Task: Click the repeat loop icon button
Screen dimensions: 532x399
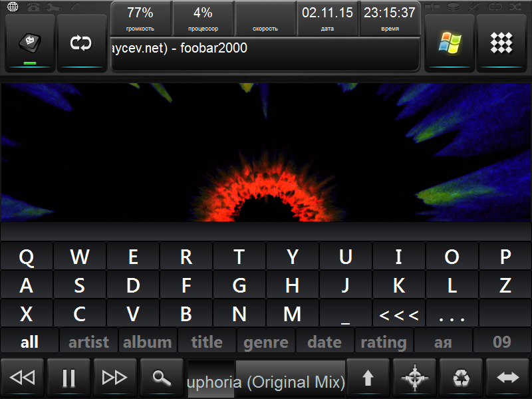Action: 81,43
